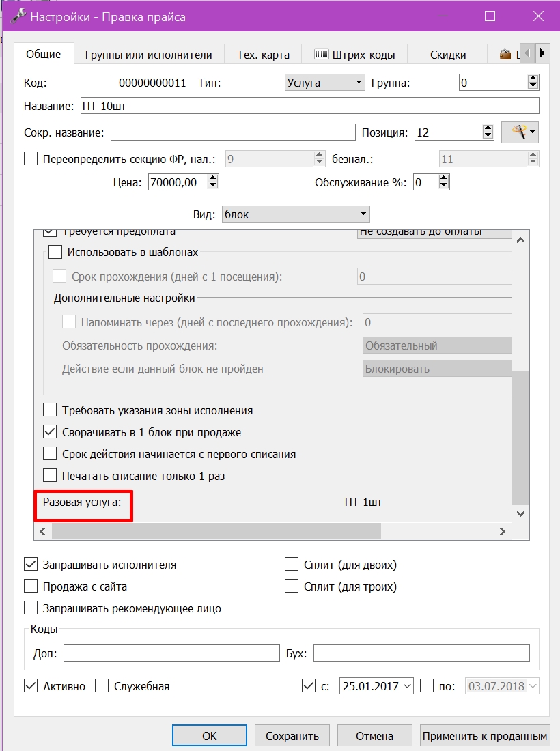This screenshot has width=560, height=751.
Task: Open the Вид dropdown showing блок
Action: [x=296, y=214]
